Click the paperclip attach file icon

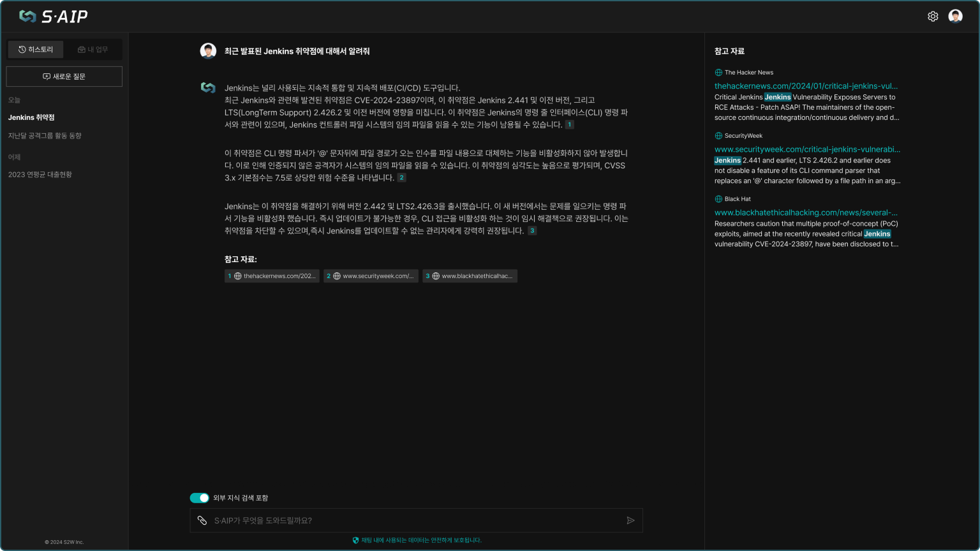click(202, 520)
